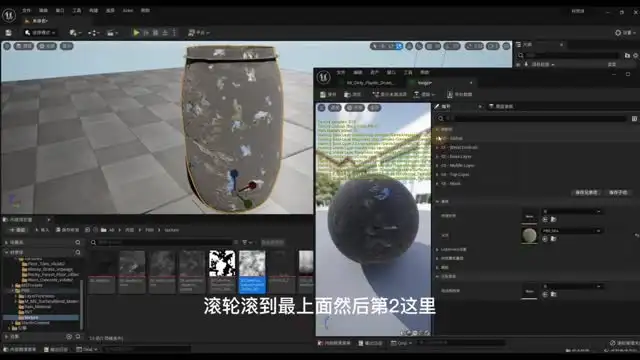Click the 保存兄弟项 save sibling button
This screenshot has width=640, height=360.
587,192
